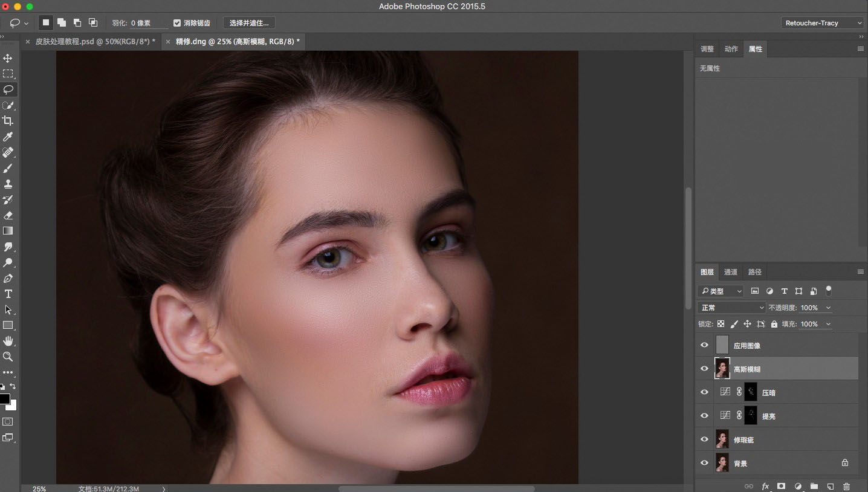Hide the 背景 layer
This screenshot has height=492, width=868.
pyautogui.click(x=704, y=463)
